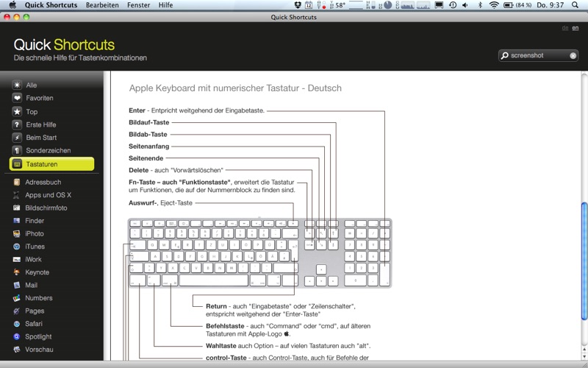Screen dimensions: 588x368
Task: Open the Numbers chart icon
Action: click(x=16, y=298)
